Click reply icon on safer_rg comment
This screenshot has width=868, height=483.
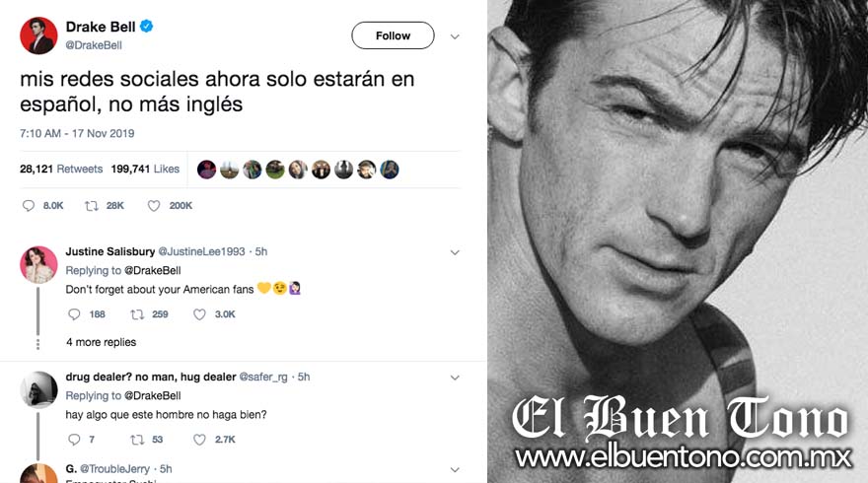tap(74, 440)
